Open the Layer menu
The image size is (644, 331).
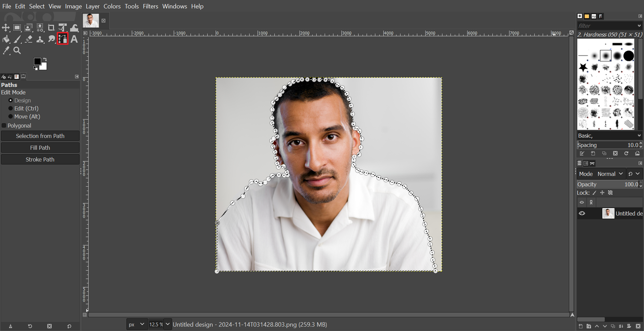coord(93,6)
